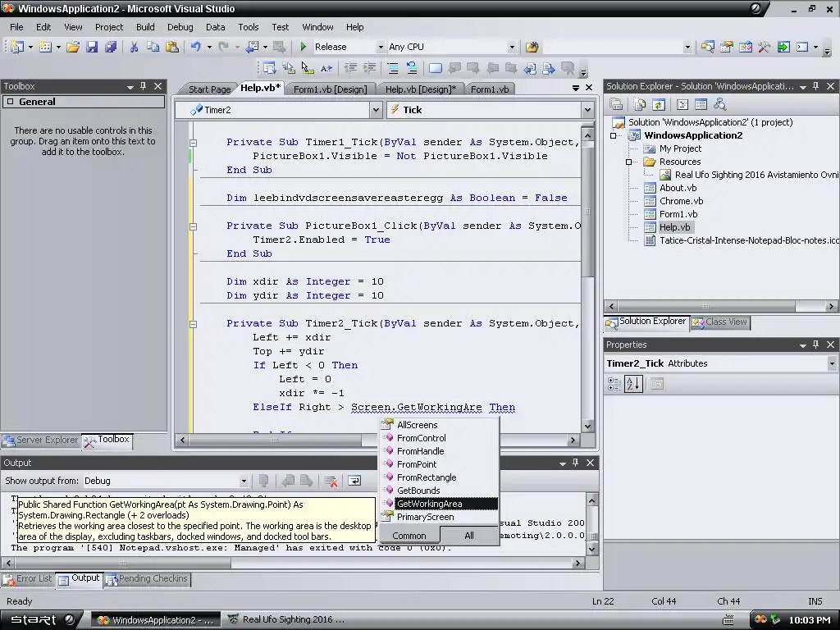Switch to the Start Page tab

click(209, 89)
